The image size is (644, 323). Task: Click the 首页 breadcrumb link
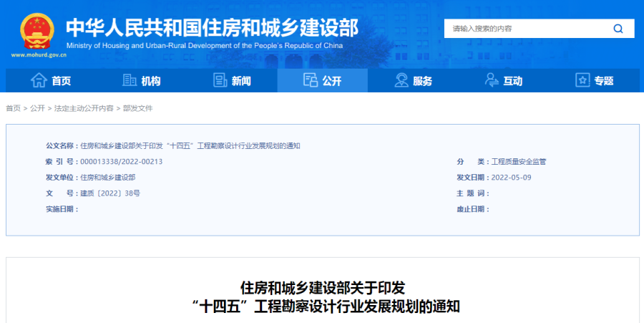click(13, 108)
